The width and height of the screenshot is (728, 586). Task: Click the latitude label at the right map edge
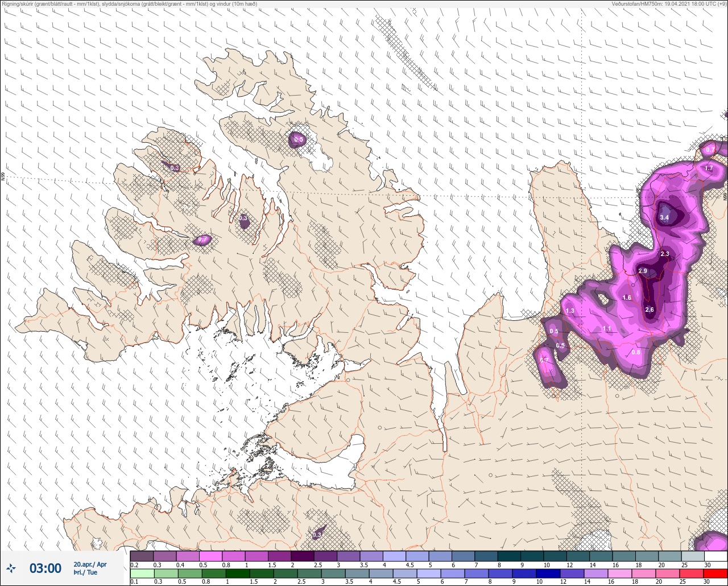click(x=725, y=196)
